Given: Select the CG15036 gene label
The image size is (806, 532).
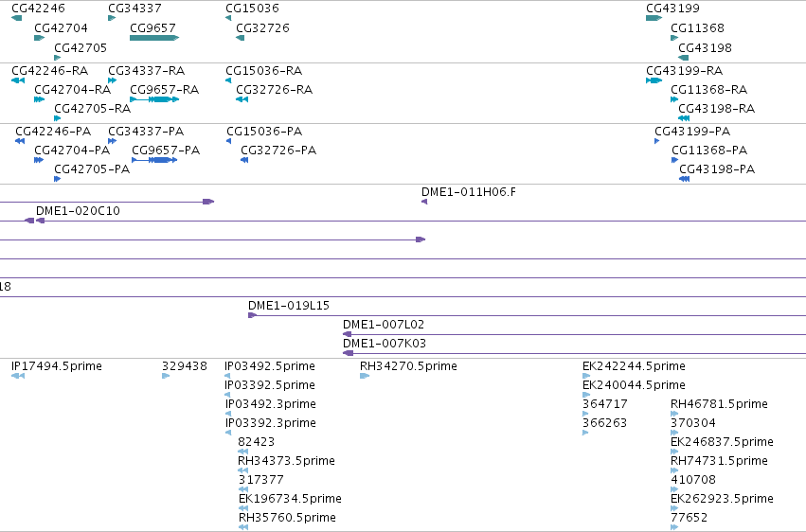Looking at the screenshot, I should pos(252,9).
